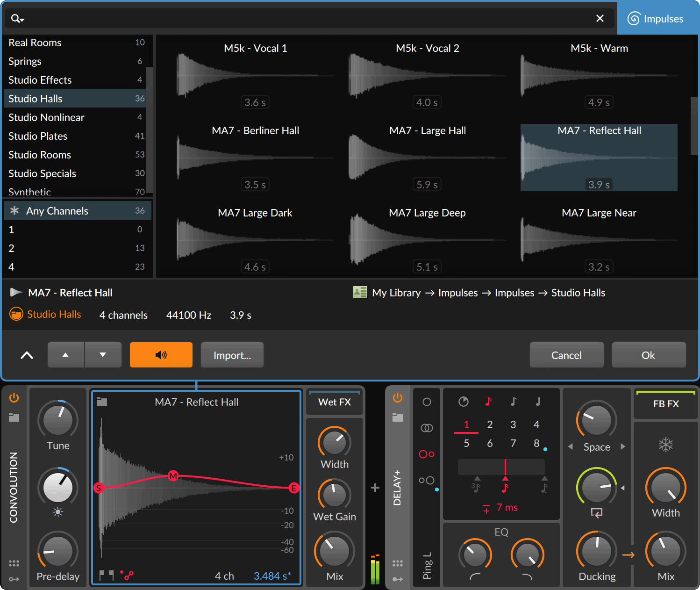Open the Convolution preset browser folder icon

14,417
